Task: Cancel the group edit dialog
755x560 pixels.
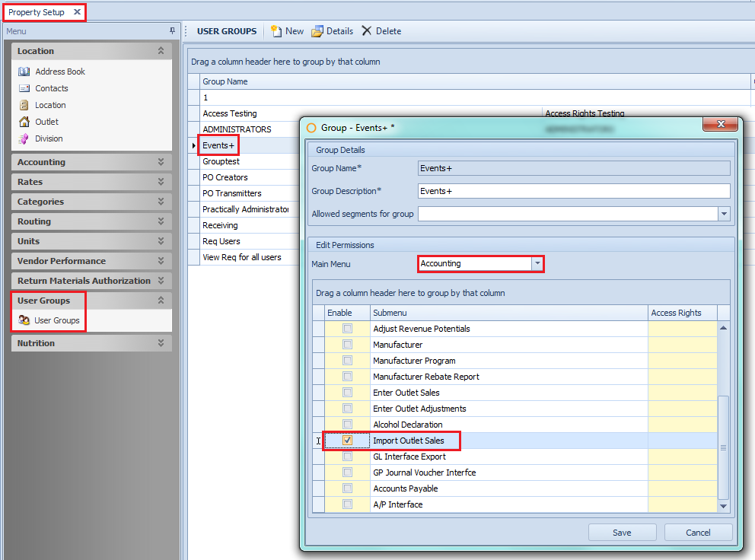Action: coord(698,533)
